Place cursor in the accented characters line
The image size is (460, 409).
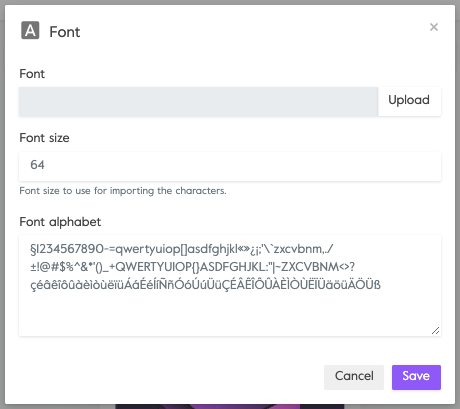point(205,285)
